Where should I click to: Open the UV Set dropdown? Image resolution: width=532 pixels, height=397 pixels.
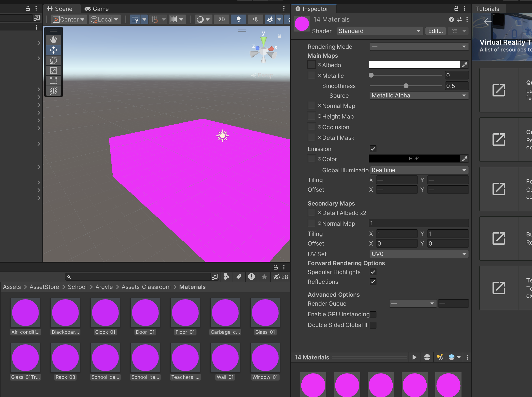(419, 254)
